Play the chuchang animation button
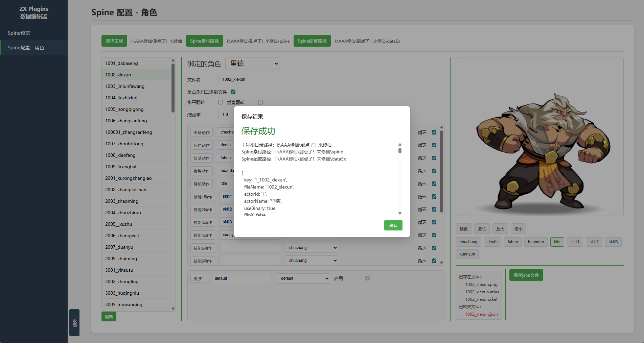644x343 pixels. (x=468, y=242)
